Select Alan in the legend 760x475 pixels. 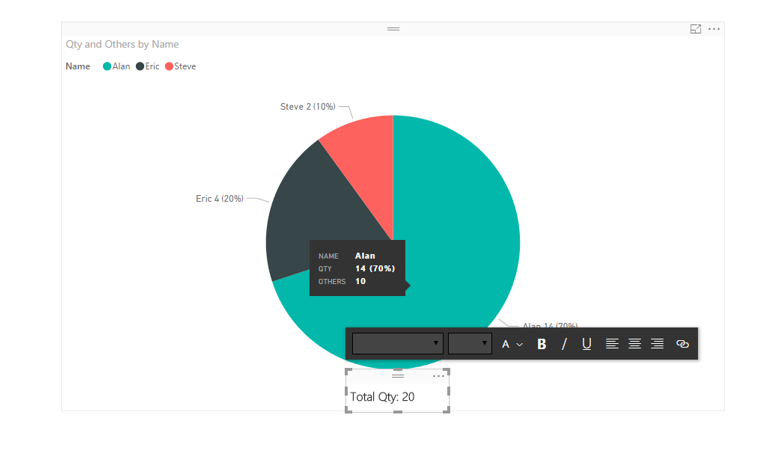116,66
